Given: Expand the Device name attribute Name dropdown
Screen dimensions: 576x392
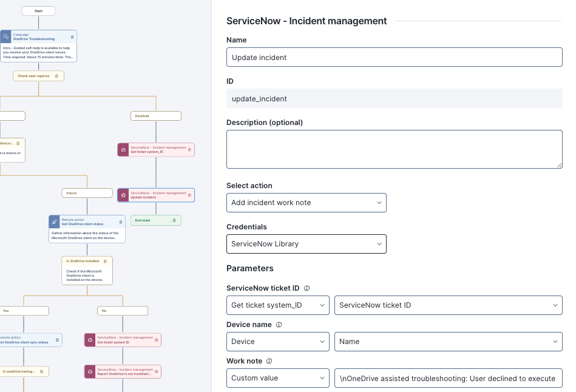Looking at the screenshot, I should pyautogui.click(x=448, y=342).
